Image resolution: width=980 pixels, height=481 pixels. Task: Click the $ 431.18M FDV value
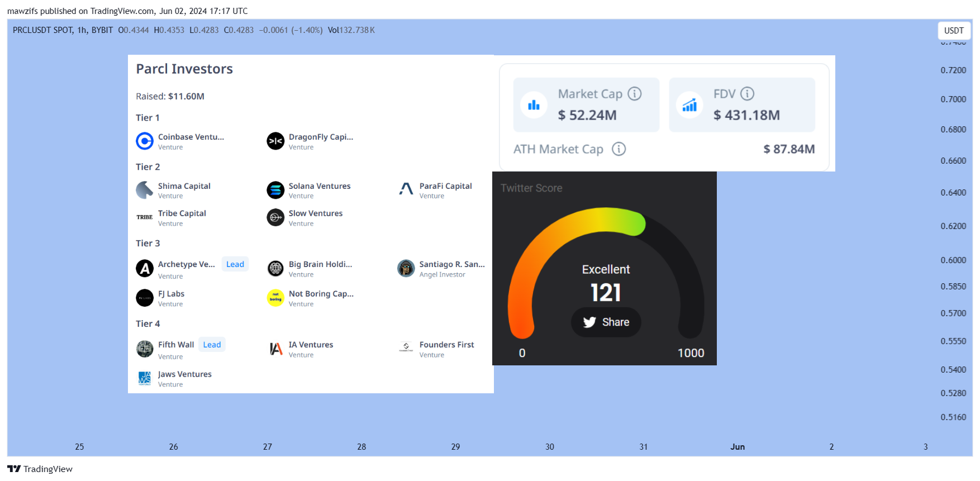click(x=746, y=115)
